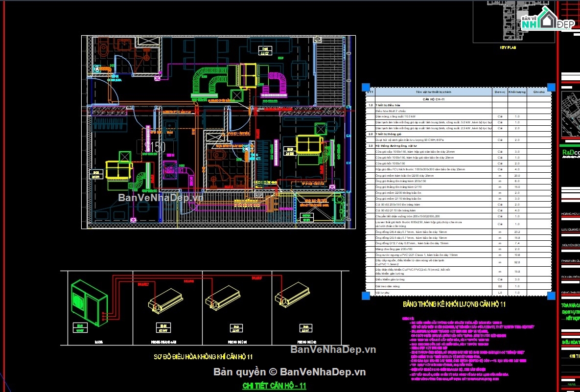Click 'Ống nước ngưng uPVC D21 Class 1' row
580x392 pixels.
(459, 255)
